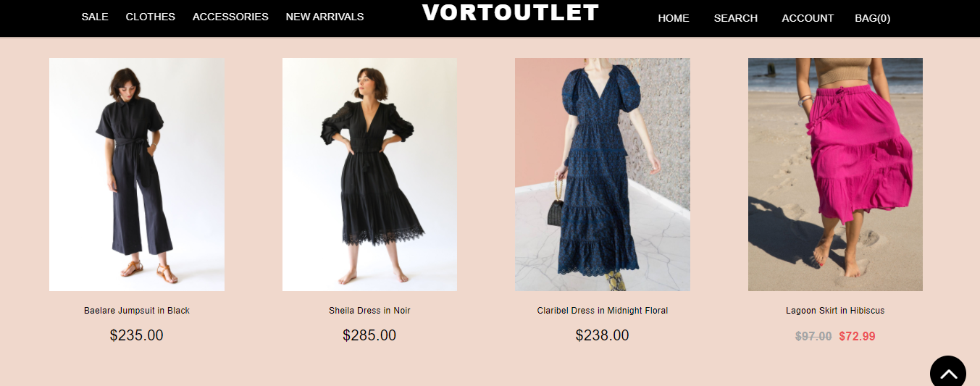980x386 pixels.
Task: Open the ACCESSORIES menu
Action: click(230, 17)
